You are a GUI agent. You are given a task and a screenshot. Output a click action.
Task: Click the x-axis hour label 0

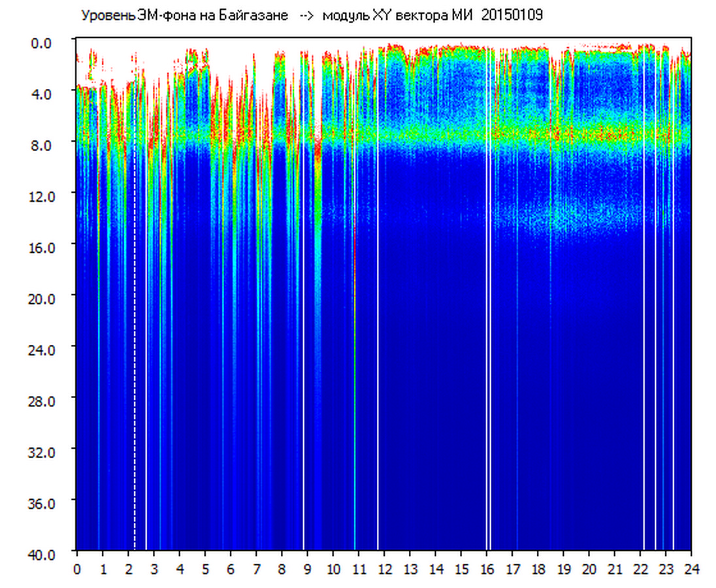click(x=77, y=569)
